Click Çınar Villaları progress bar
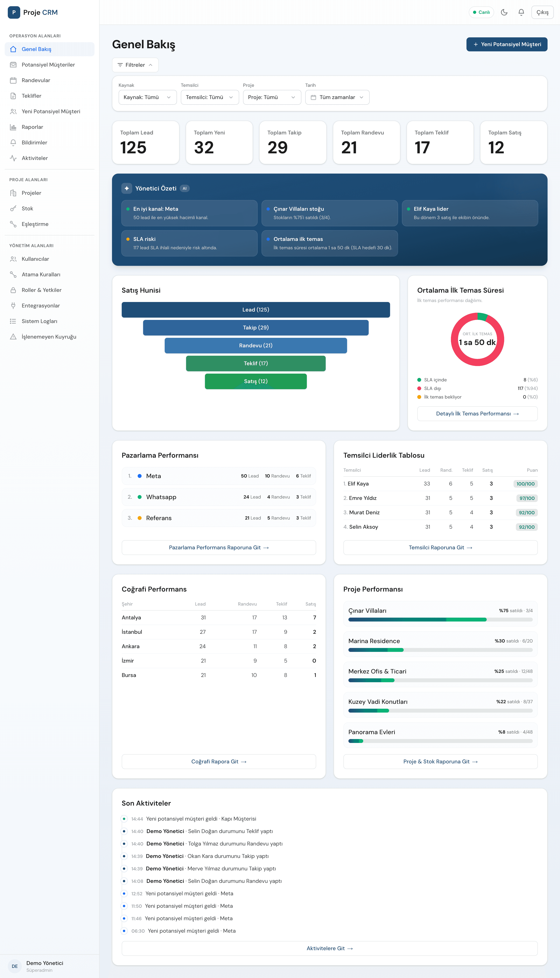The width and height of the screenshot is (560, 978). tap(440, 620)
